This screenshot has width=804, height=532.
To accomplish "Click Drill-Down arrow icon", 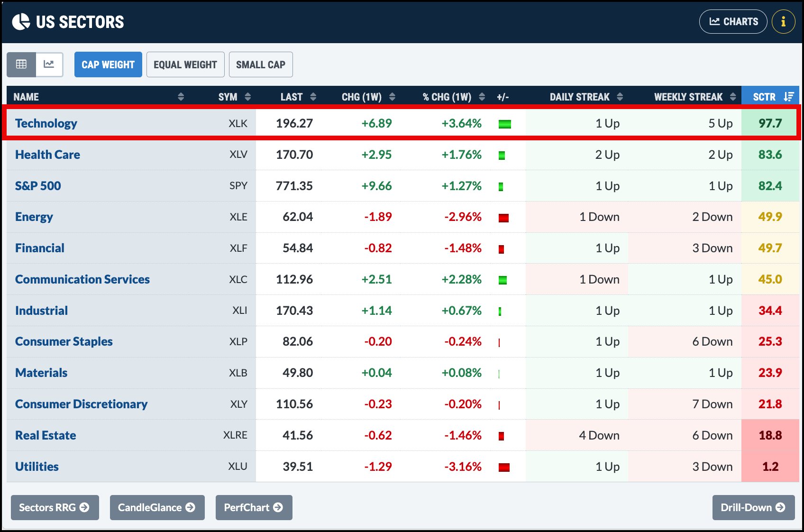I will pyautogui.click(x=780, y=507).
